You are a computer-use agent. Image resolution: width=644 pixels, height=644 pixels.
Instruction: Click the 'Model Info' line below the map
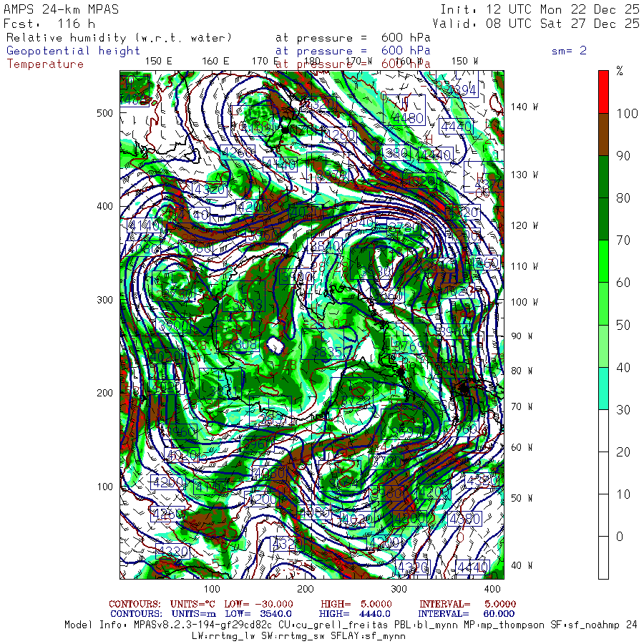(x=351, y=625)
